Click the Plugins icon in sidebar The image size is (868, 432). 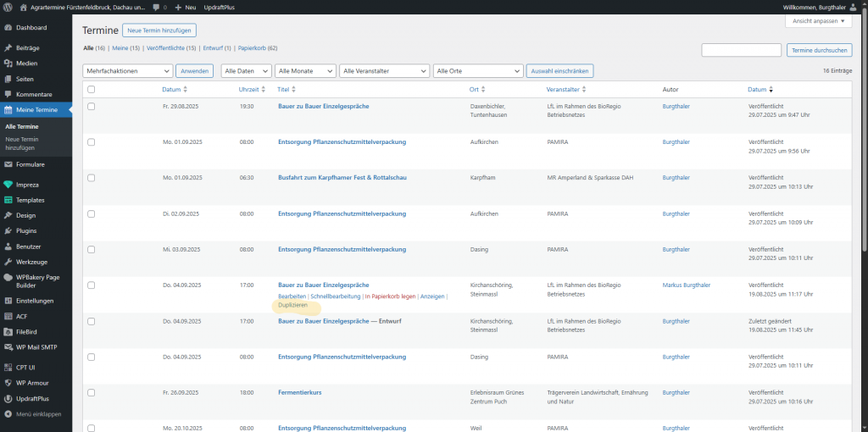click(8, 230)
